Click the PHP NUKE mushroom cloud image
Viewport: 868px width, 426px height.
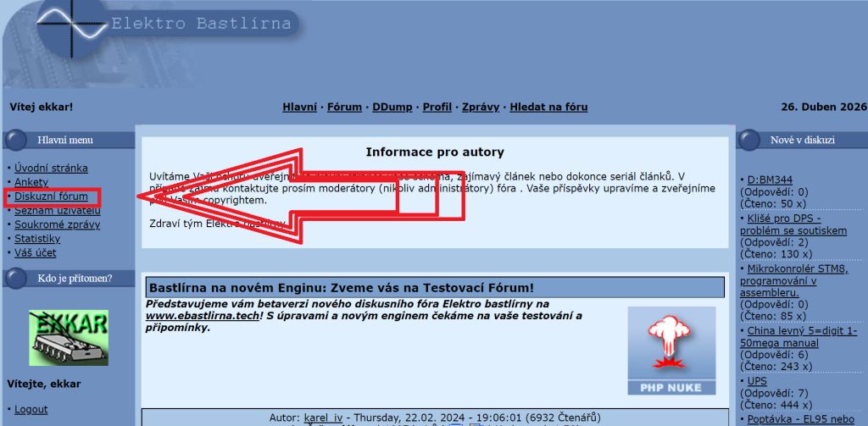[x=671, y=350]
